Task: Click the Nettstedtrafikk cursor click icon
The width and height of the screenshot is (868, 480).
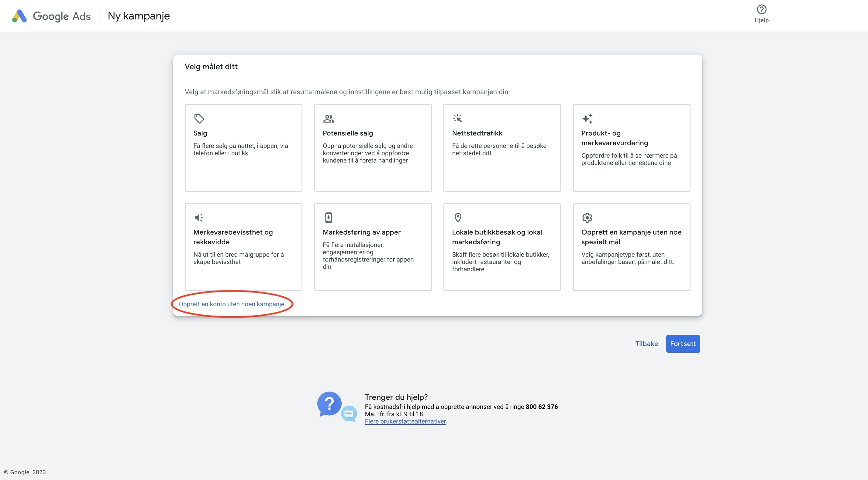Action: (457, 118)
